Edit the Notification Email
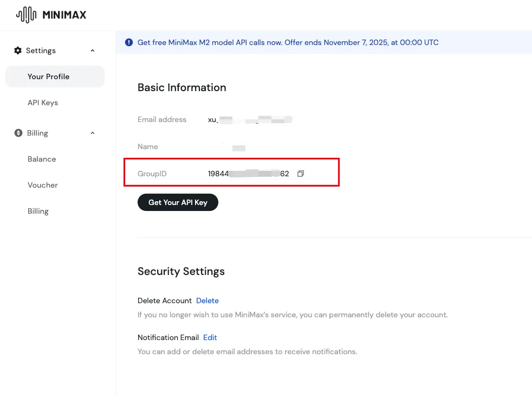This screenshot has width=532, height=397. 210,337
